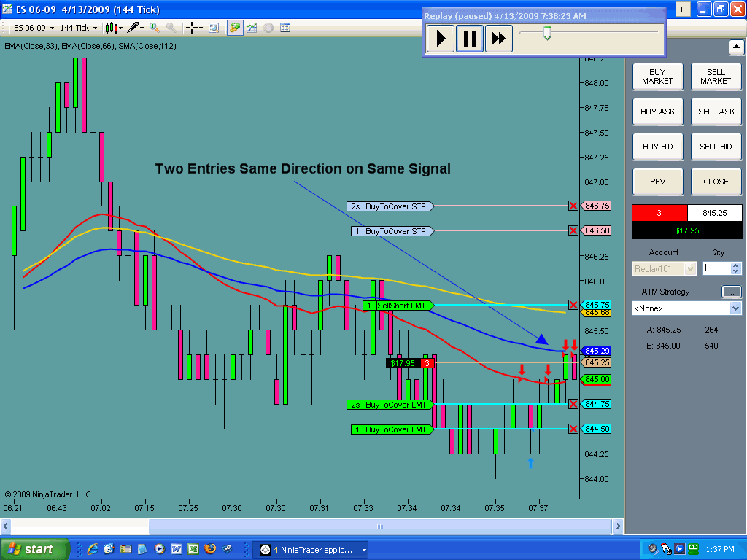Click the Pause button in Replay
This screenshot has width=747, height=560.
point(469,39)
